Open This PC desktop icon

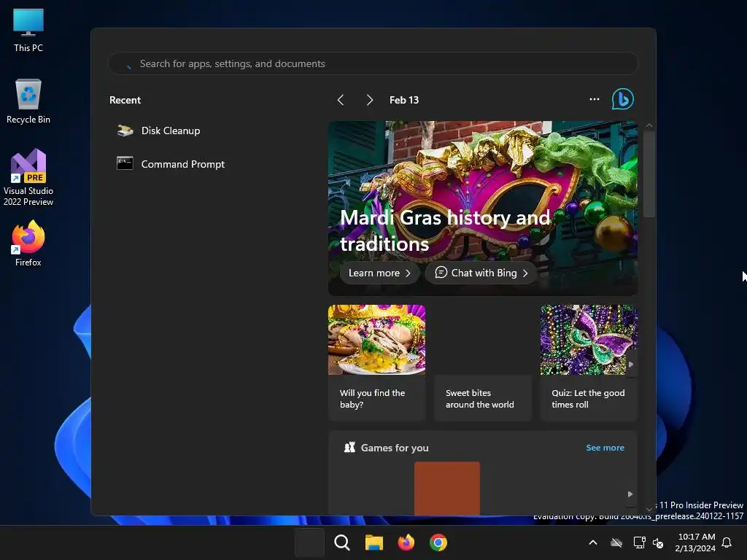(x=28, y=31)
